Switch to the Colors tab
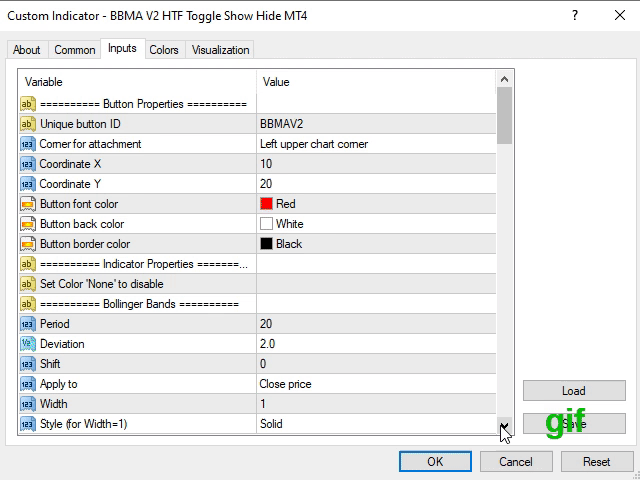 [x=164, y=50]
